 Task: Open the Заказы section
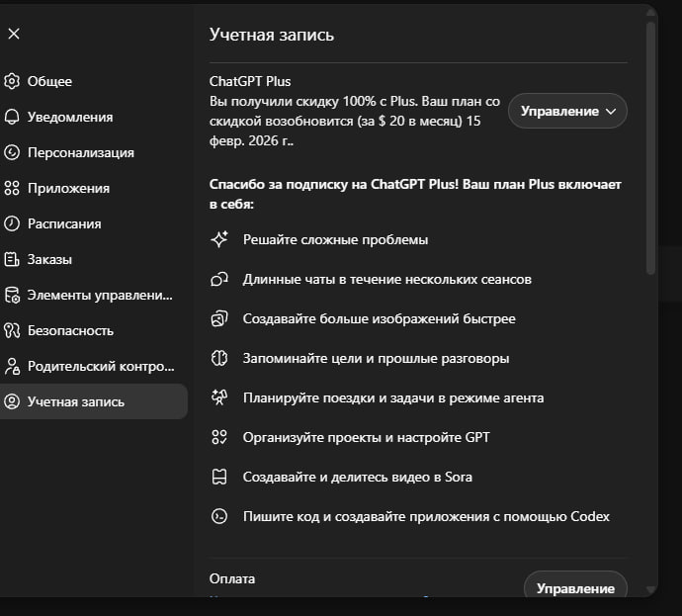point(49,259)
